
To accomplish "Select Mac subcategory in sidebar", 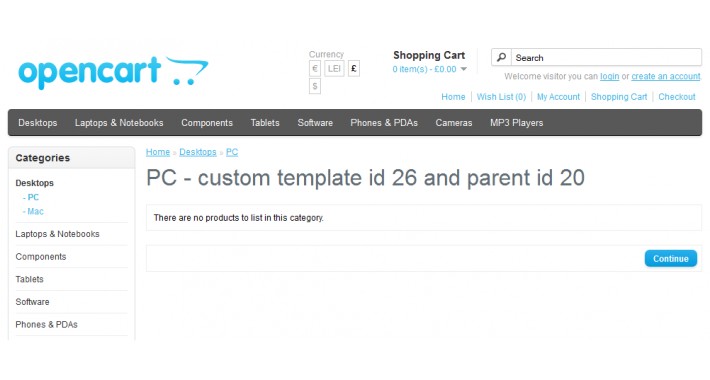I will [x=33, y=211].
